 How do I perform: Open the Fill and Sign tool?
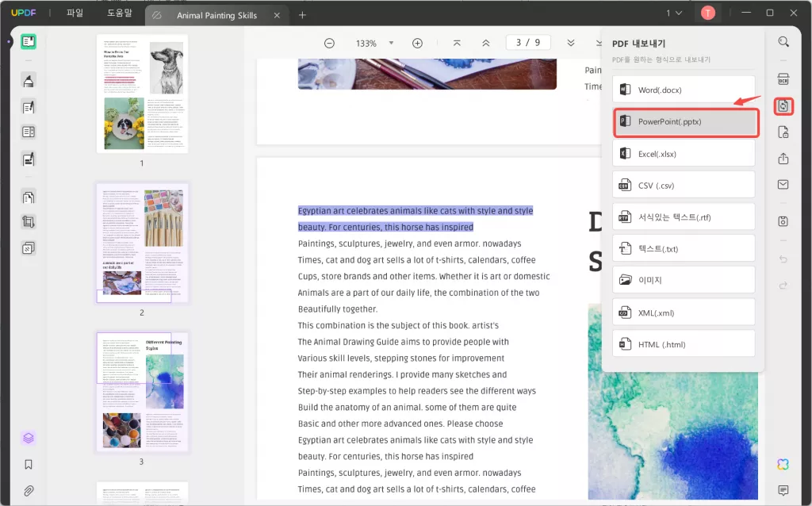(29, 159)
